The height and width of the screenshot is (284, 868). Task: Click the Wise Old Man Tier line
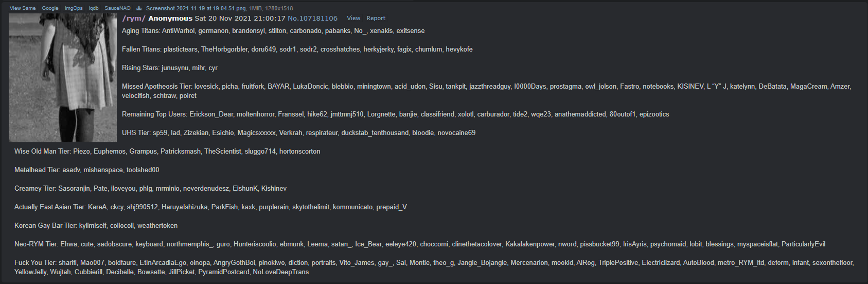(167, 151)
